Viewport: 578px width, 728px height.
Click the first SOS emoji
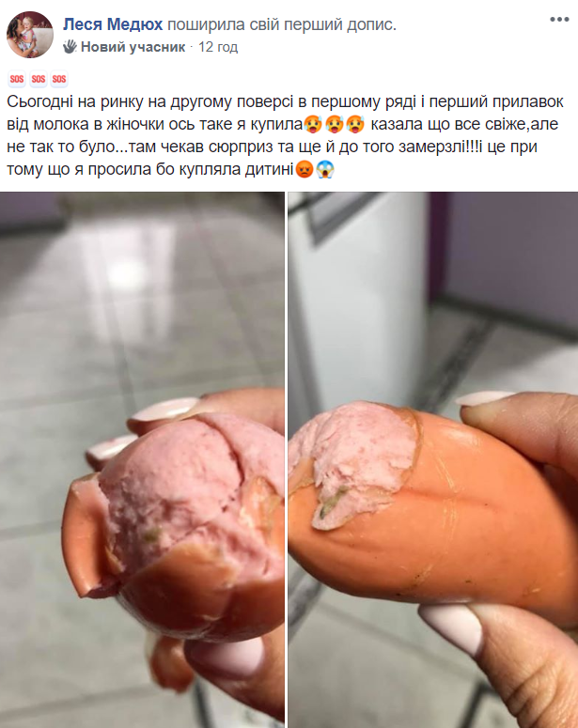[17, 79]
